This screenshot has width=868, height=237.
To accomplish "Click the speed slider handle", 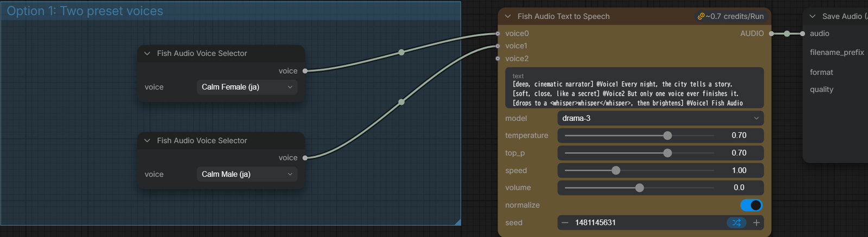I will click(x=616, y=170).
